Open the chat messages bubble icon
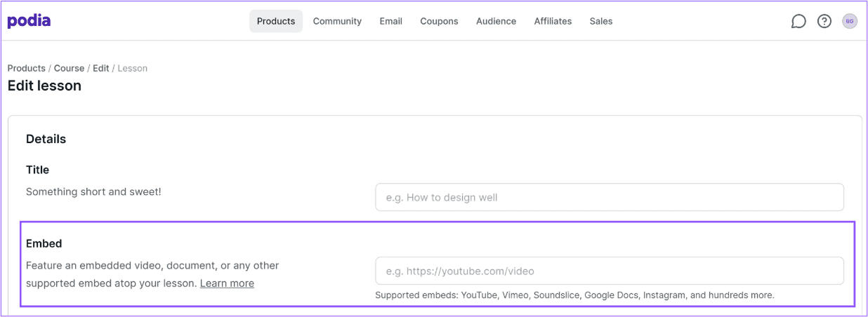Screen dimensions: 868x317 point(798,22)
